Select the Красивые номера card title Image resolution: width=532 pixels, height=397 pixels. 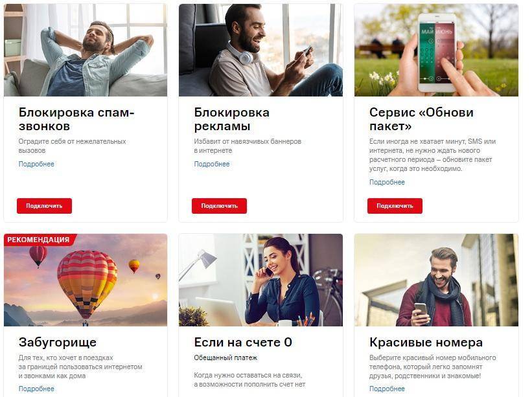coord(426,342)
